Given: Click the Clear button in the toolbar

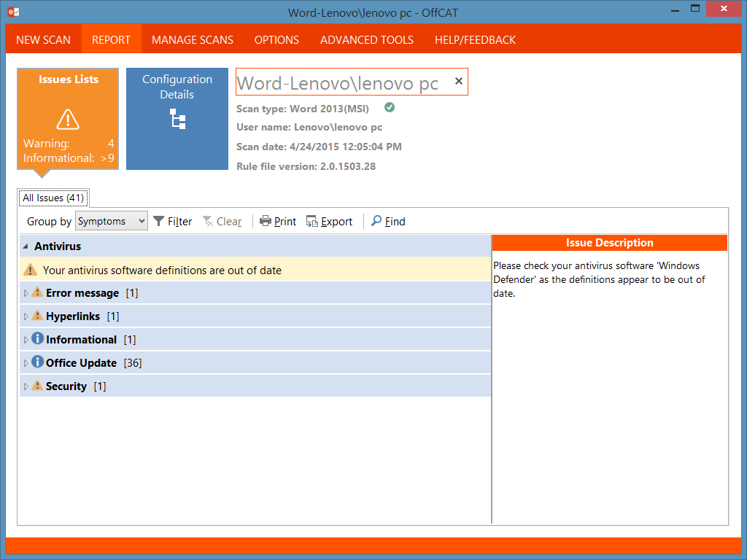Looking at the screenshot, I should point(222,221).
